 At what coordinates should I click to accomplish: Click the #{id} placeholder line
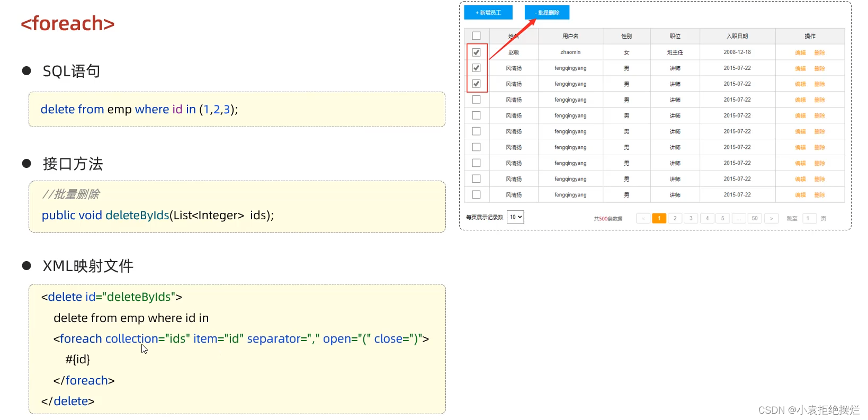(78, 359)
